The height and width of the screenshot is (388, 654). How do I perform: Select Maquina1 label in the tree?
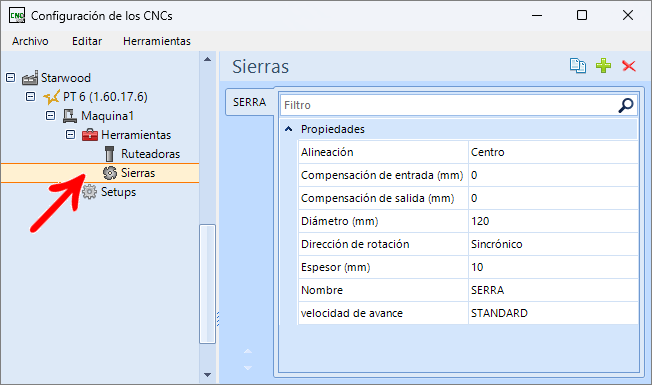pyautogui.click(x=107, y=116)
